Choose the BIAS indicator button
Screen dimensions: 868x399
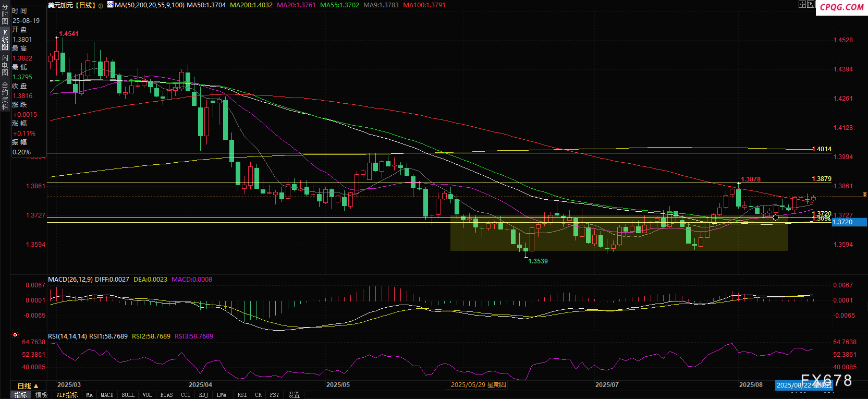pos(166,395)
